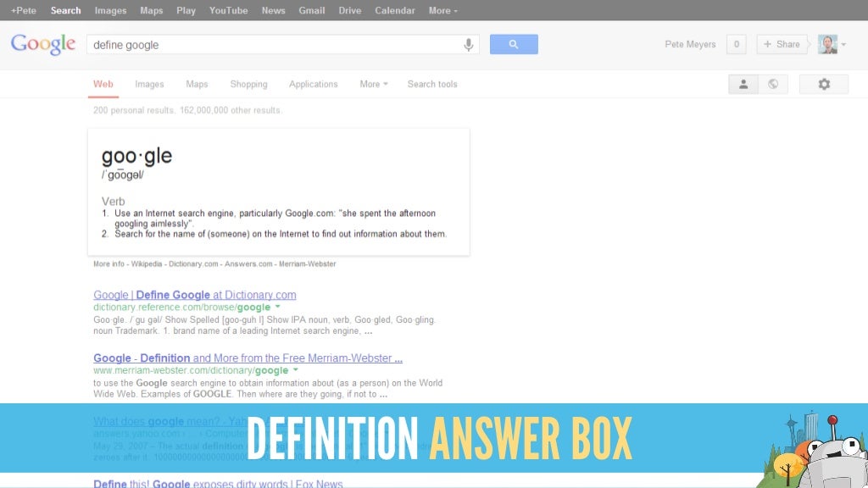This screenshot has height=488, width=868.
Task: Expand More dropdown under search box
Action: [374, 84]
